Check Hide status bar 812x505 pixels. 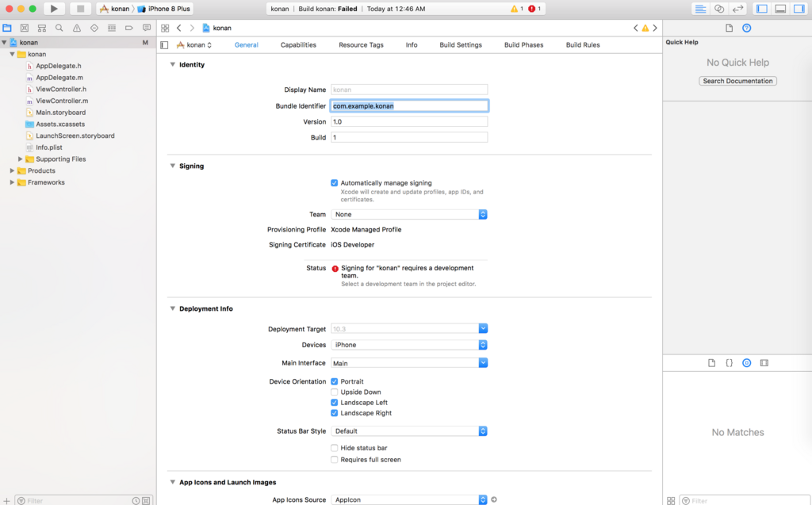click(334, 448)
